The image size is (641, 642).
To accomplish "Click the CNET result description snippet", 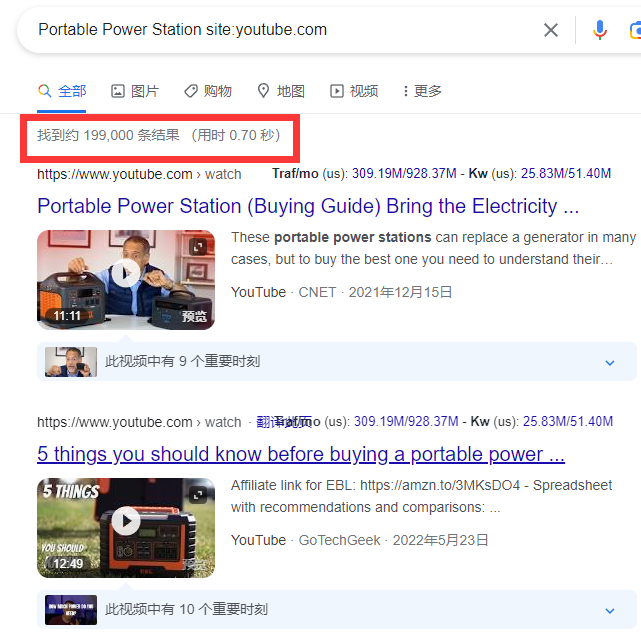I will pyautogui.click(x=433, y=248).
